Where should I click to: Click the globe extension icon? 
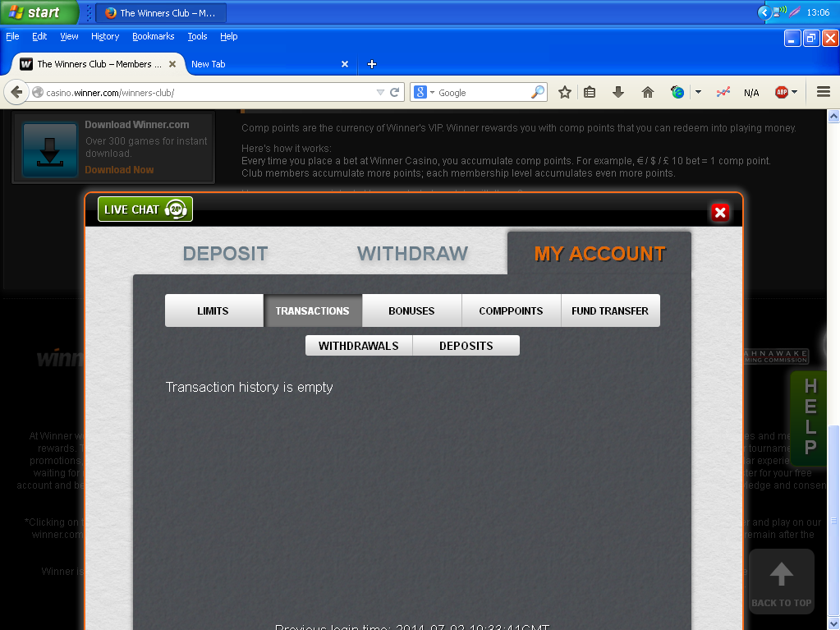[677, 93]
